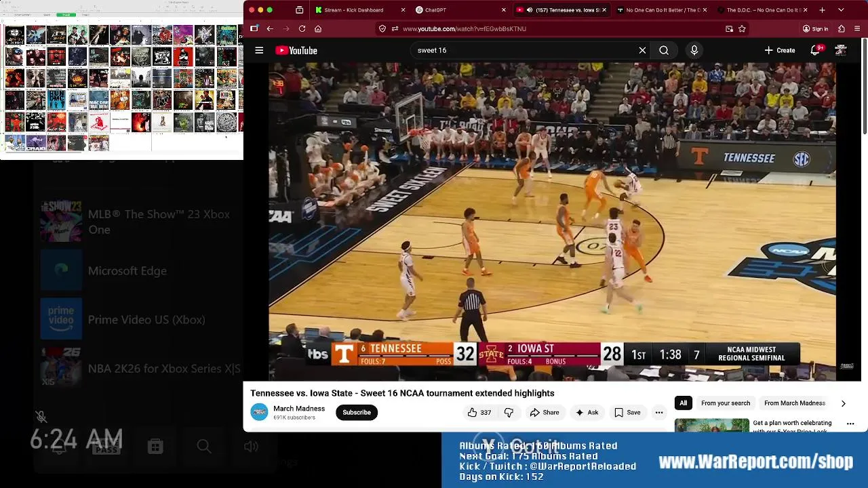Click Run DMC album cover in spreadsheet
Viewport: 868px width, 488px height.
(x=56, y=100)
